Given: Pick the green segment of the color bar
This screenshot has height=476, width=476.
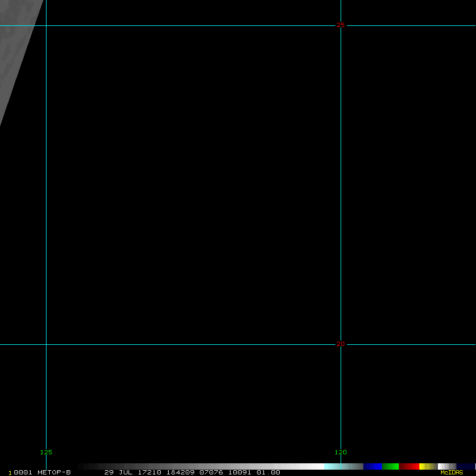Looking at the screenshot, I should 390,466.
